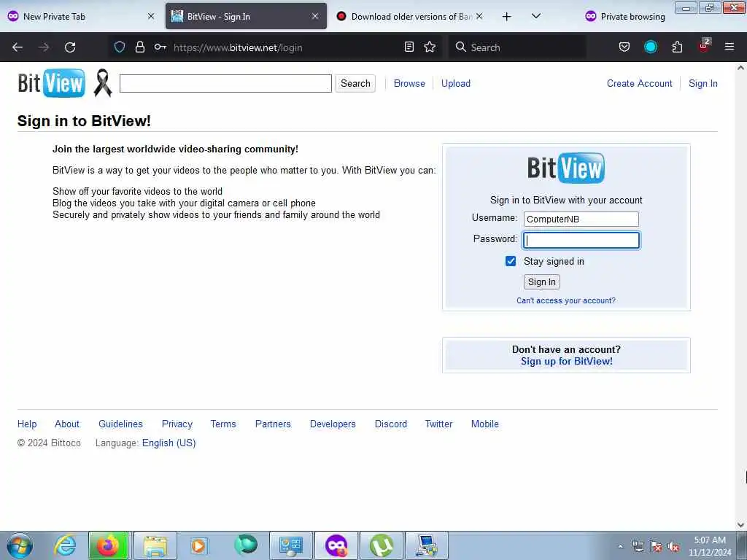Image resolution: width=747 pixels, height=560 pixels.
Task: Bookmark this page with the star icon
Action: click(430, 47)
